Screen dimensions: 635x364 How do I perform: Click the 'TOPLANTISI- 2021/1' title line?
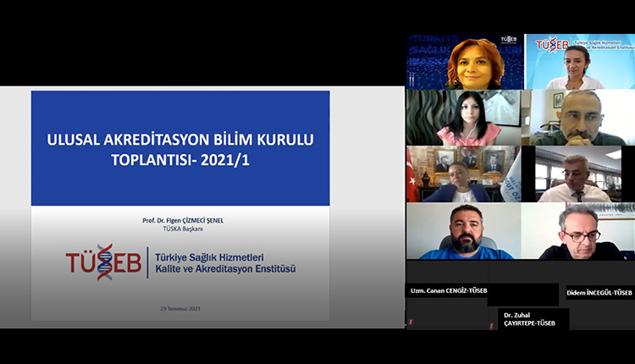(180, 160)
